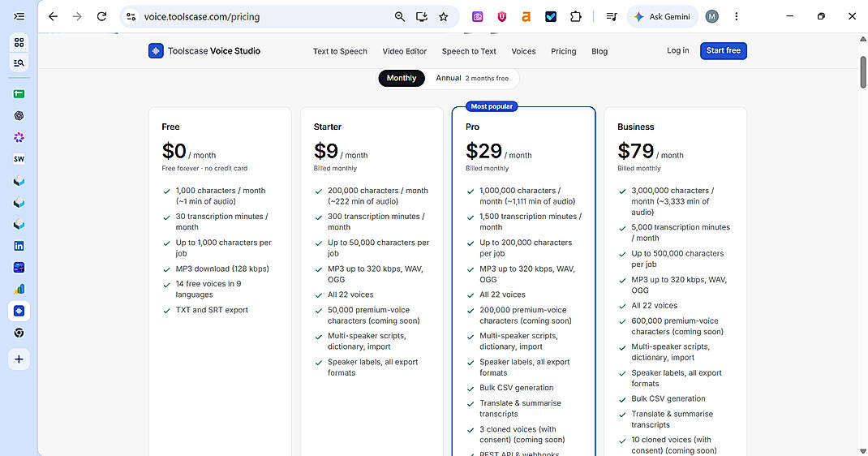Click '5,000 transcription minutes / month' in Business
The image size is (868, 456).
pos(681,232)
